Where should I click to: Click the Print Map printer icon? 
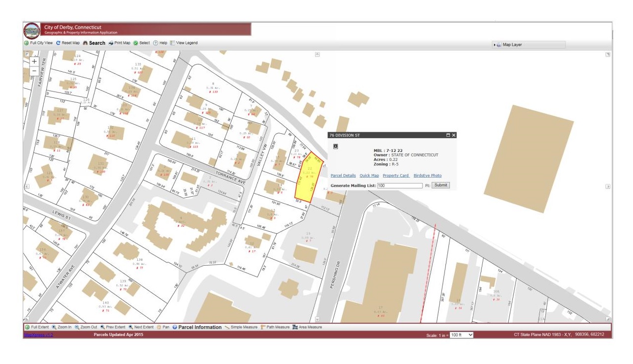(x=111, y=43)
